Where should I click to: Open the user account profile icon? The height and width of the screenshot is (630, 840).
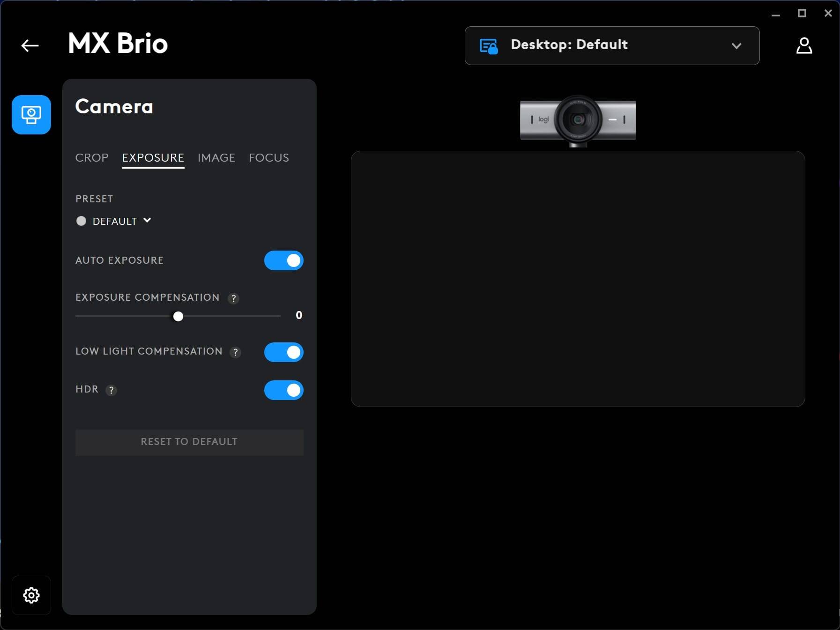(804, 45)
